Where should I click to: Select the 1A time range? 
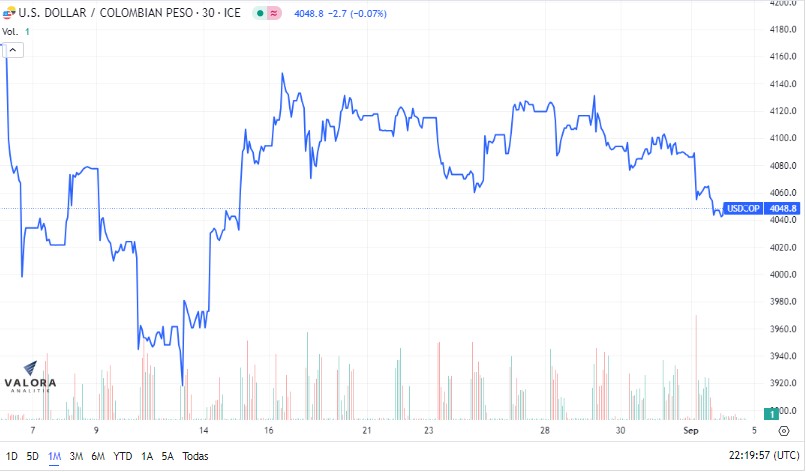(147, 456)
